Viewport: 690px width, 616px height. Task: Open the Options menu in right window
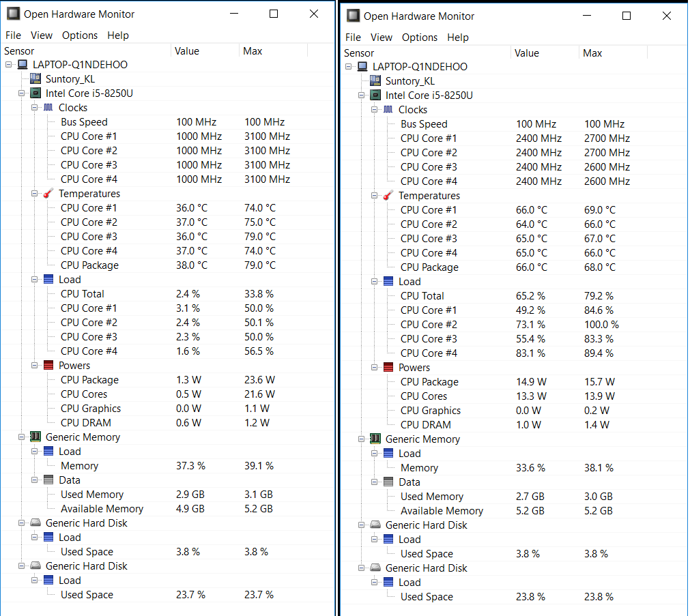tap(419, 38)
